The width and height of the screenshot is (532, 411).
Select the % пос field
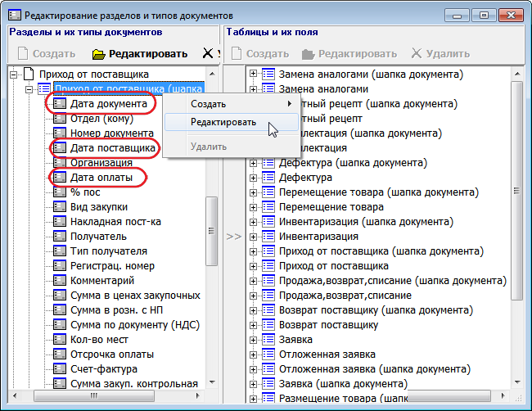click(x=85, y=192)
